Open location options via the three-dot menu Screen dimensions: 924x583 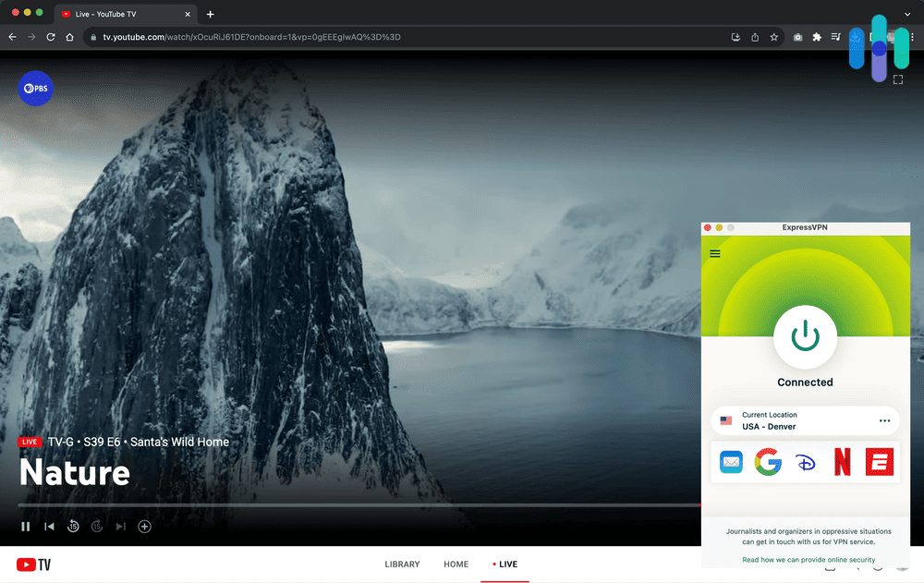click(x=883, y=420)
